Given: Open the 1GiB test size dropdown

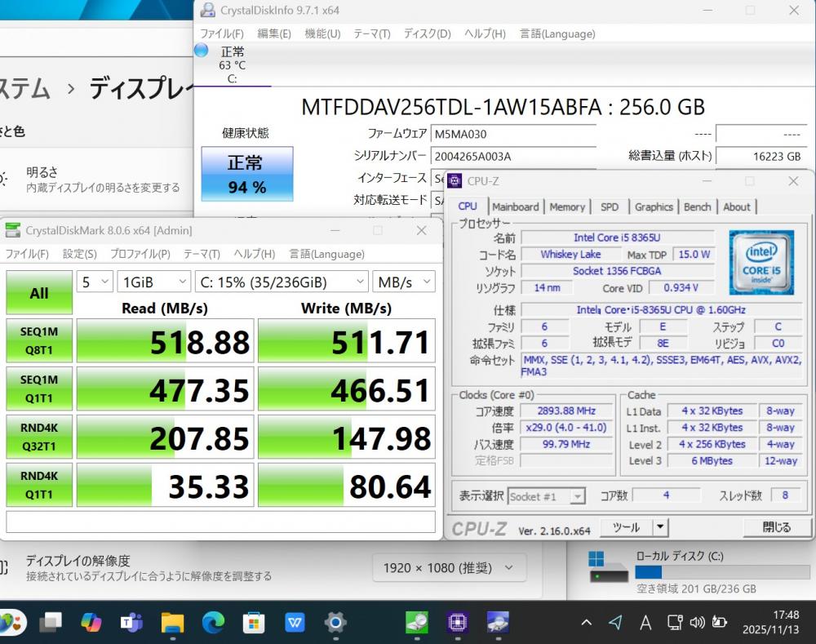Looking at the screenshot, I should [x=153, y=282].
